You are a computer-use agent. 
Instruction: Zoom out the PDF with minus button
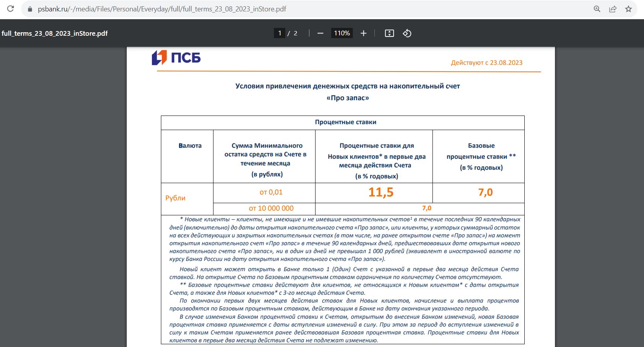click(320, 33)
